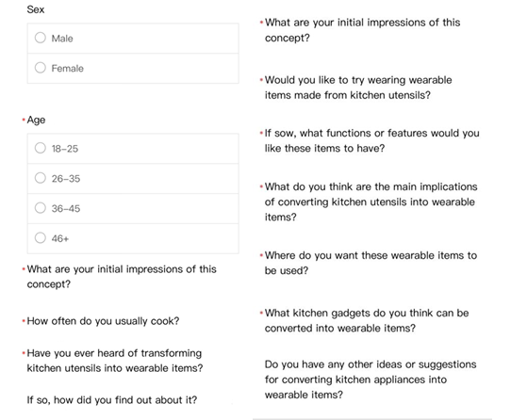This screenshot has width=511, height=420.
Task: Choose the 18-25 age option
Action: coord(41,148)
